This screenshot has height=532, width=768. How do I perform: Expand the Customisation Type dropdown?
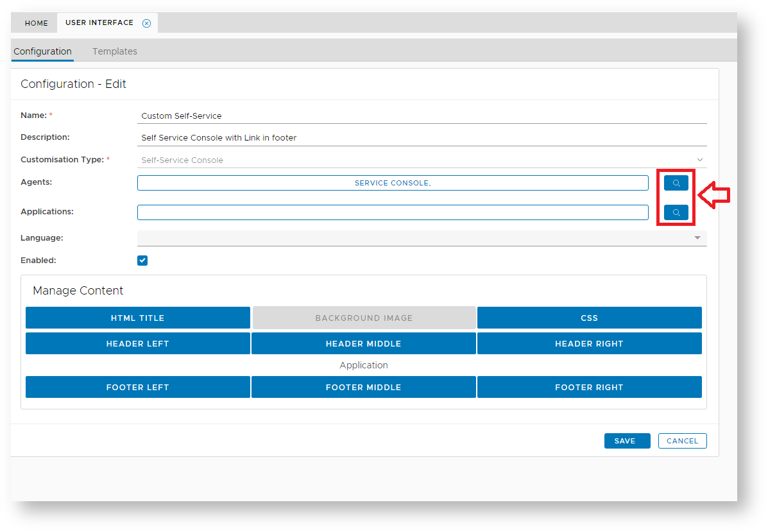[699, 160]
